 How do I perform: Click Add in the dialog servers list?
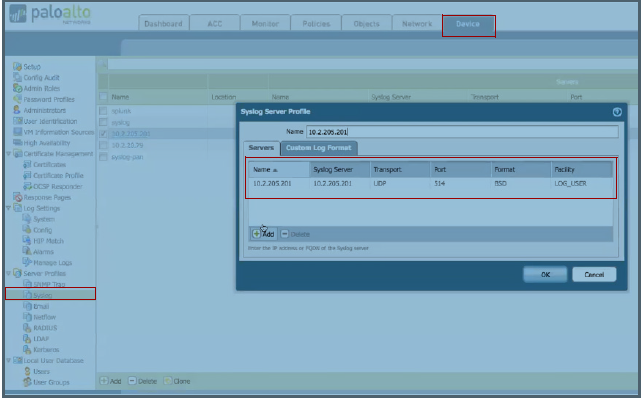tap(264, 234)
